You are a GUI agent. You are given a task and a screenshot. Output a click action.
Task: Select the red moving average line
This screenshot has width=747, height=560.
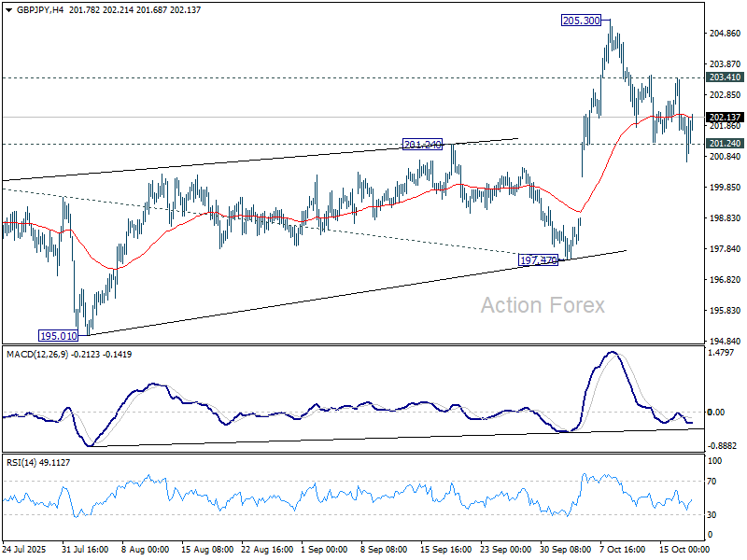click(x=280, y=217)
